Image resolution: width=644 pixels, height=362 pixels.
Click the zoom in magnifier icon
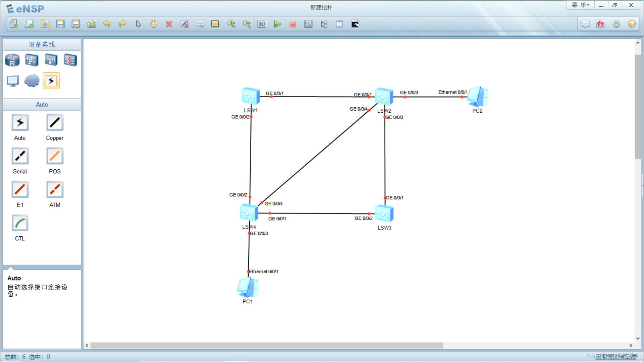click(x=231, y=24)
